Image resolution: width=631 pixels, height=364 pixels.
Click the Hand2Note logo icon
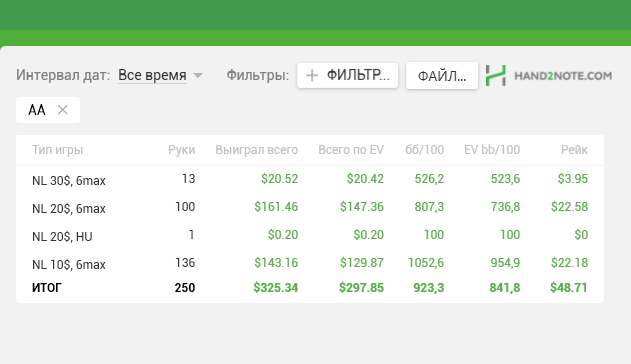(x=495, y=75)
